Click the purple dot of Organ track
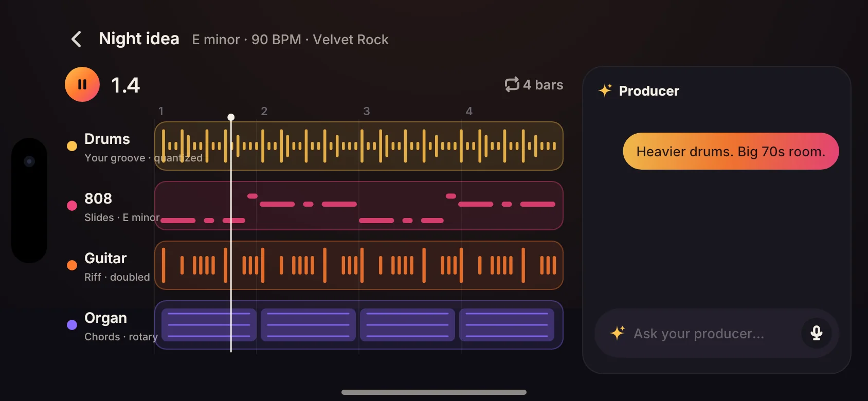Viewport: 868px width, 401px height. (72, 325)
